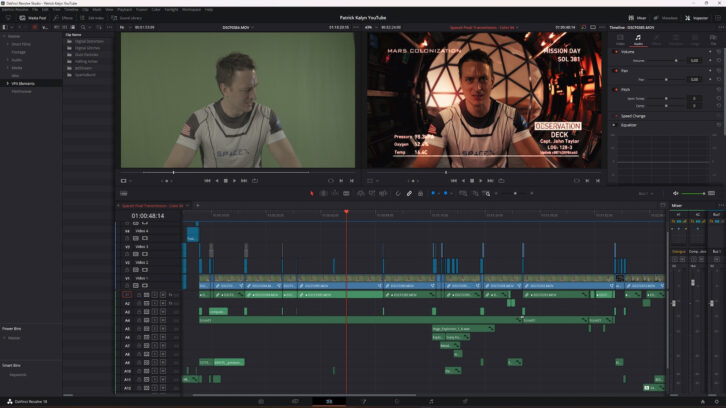Open the flag color dropdown

pyautogui.click(x=438, y=194)
